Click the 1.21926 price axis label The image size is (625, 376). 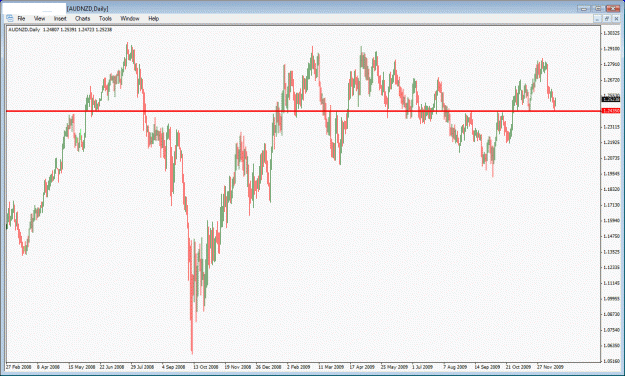611,142
